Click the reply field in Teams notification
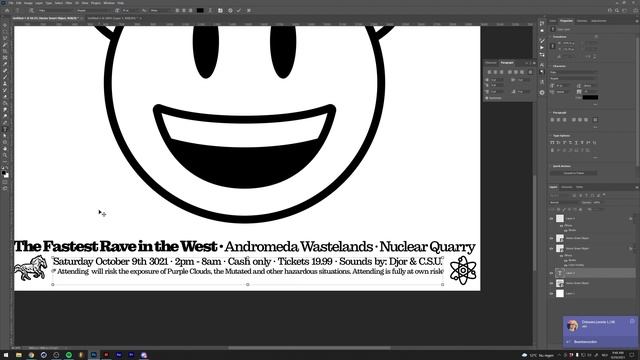 tap(600, 342)
